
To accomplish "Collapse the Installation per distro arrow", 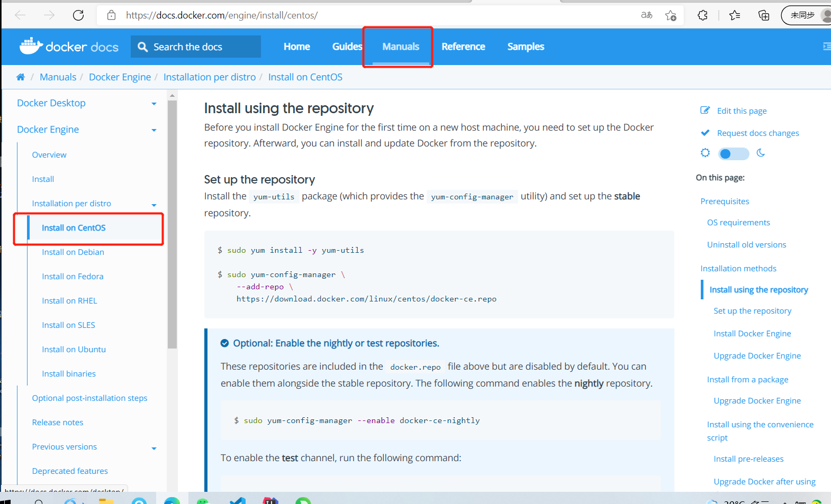I will click(154, 205).
